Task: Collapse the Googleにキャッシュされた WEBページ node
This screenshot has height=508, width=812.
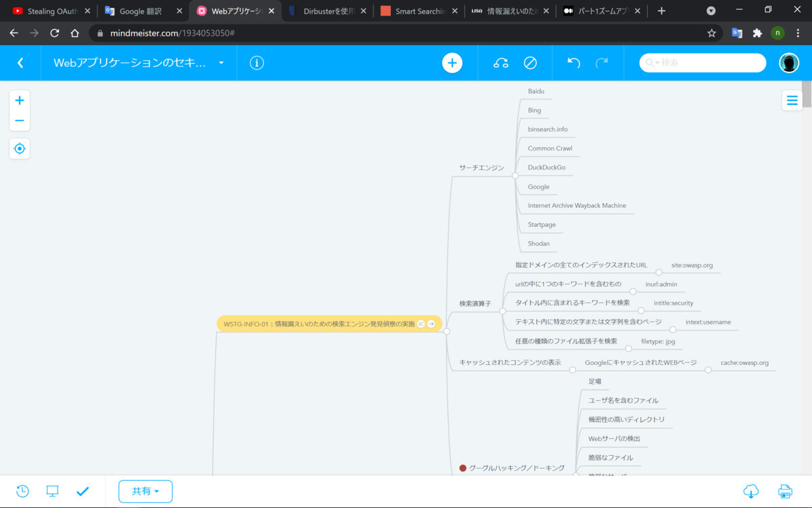Action: pyautogui.click(x=707, y=370)
